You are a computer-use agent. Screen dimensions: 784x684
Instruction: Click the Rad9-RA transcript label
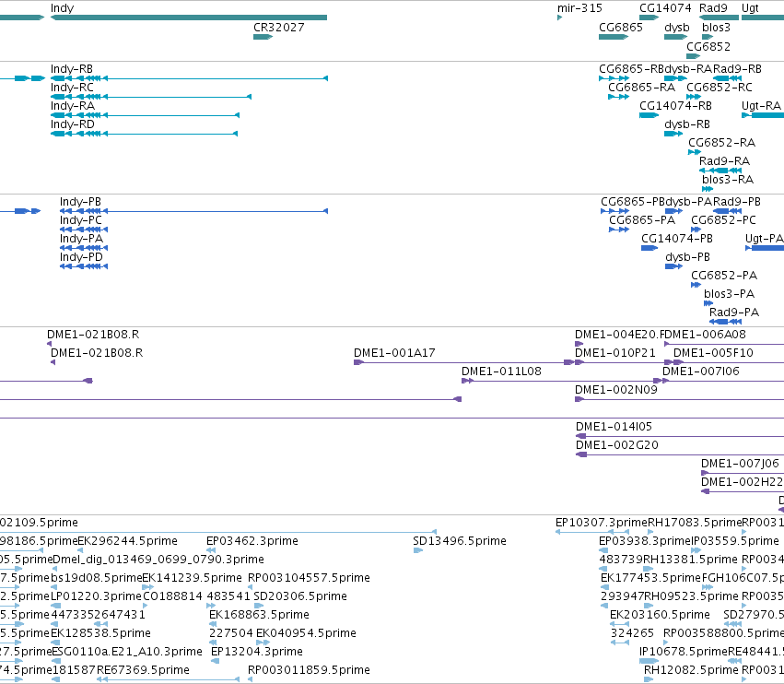point(724,161)
